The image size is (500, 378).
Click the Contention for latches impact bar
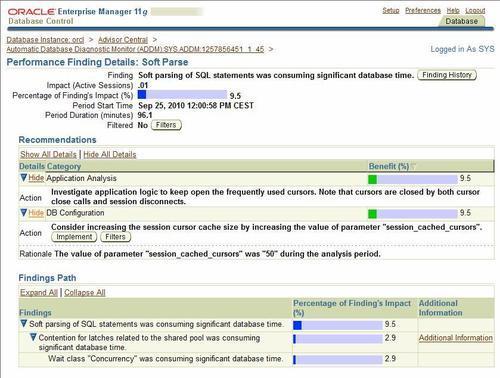pyautogui.click(x=338, y=339)
